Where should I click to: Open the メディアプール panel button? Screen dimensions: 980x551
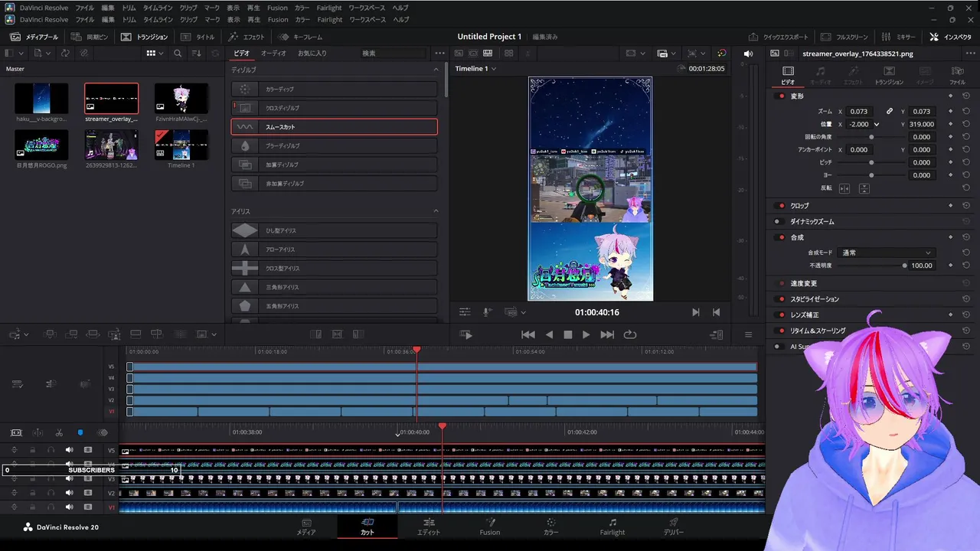(34, 37)
